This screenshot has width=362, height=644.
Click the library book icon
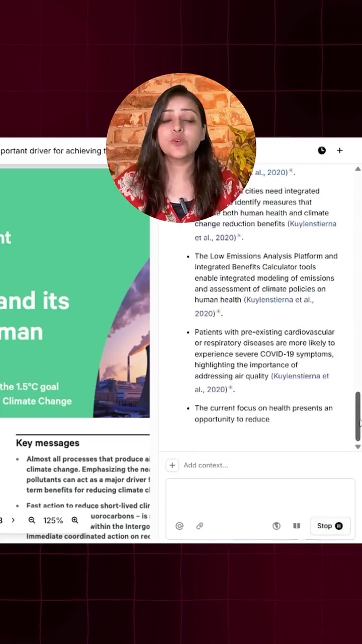click(x=297, y=526)
